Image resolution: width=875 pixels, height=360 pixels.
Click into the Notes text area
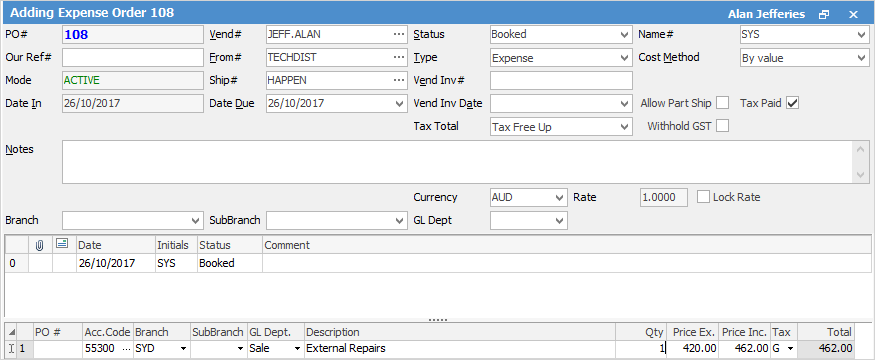[458, 162]
